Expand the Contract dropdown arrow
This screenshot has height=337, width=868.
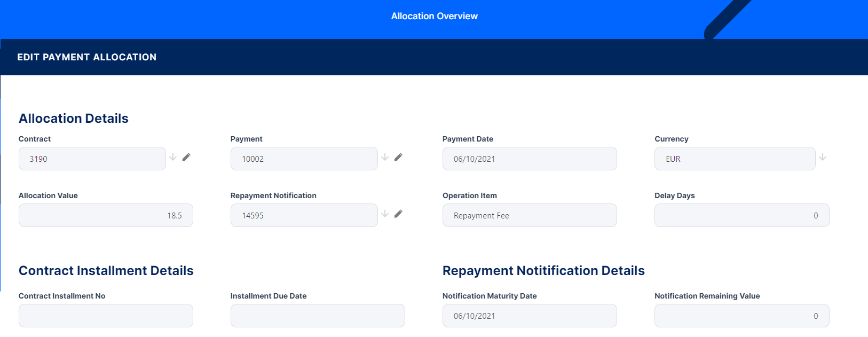coord(173,157)
